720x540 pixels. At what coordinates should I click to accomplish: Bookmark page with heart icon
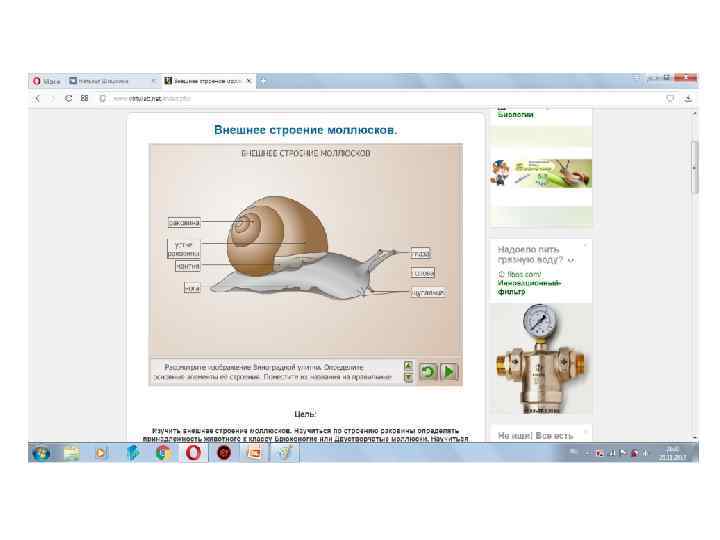pos(670,98)
